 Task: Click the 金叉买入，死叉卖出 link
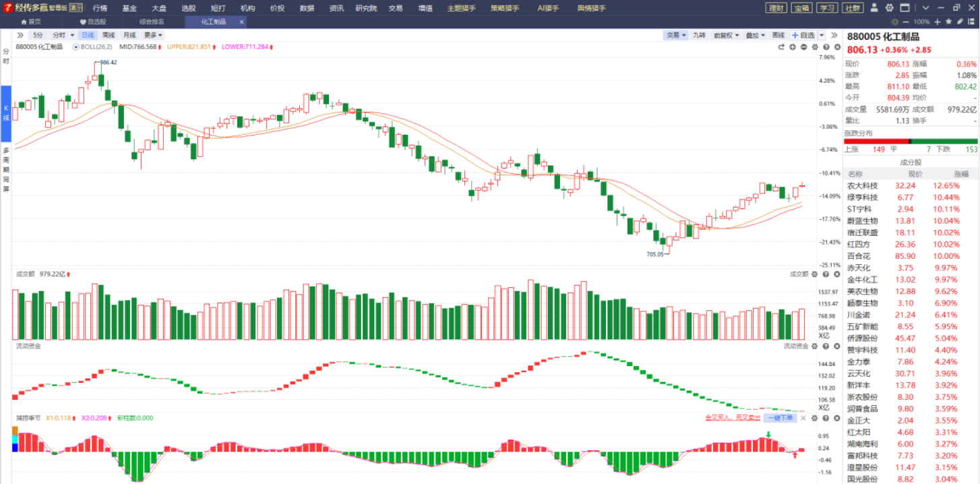pyautogui.click(x=733, y=418)
